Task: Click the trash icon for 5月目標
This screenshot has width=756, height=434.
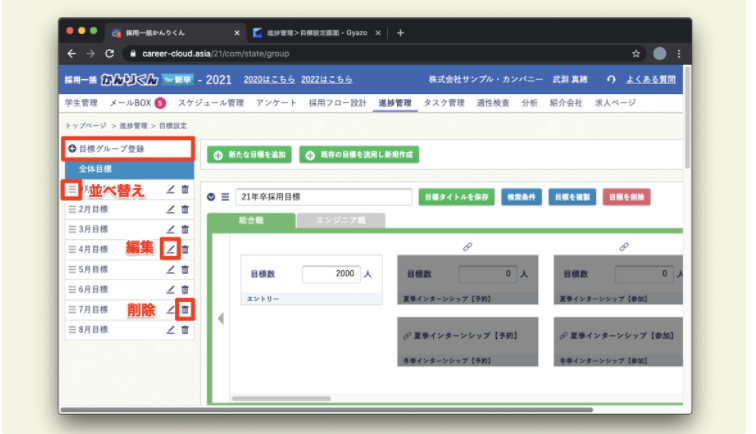Action: pyautogui.click(x=185, y=270)
